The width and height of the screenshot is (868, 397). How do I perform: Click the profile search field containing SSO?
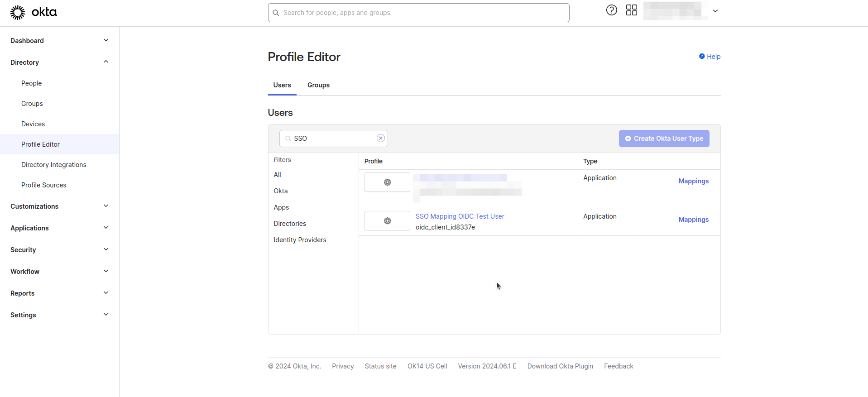(x=333, y=139)
